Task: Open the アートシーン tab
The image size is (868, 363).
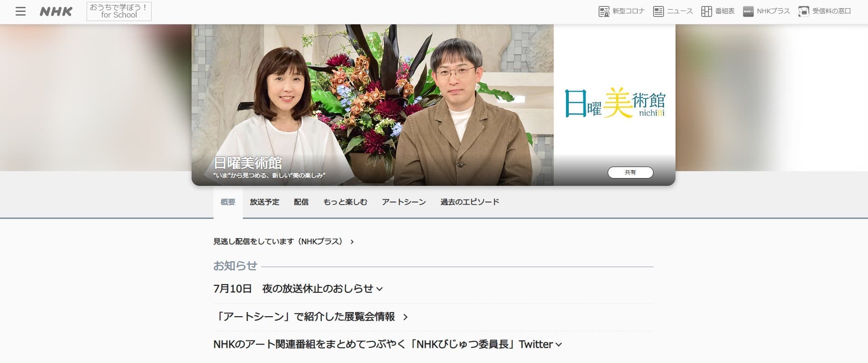Action: point(404,202)
